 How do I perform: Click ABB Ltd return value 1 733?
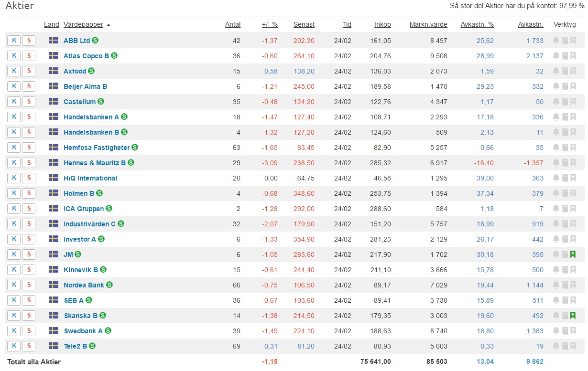[535, 41]
